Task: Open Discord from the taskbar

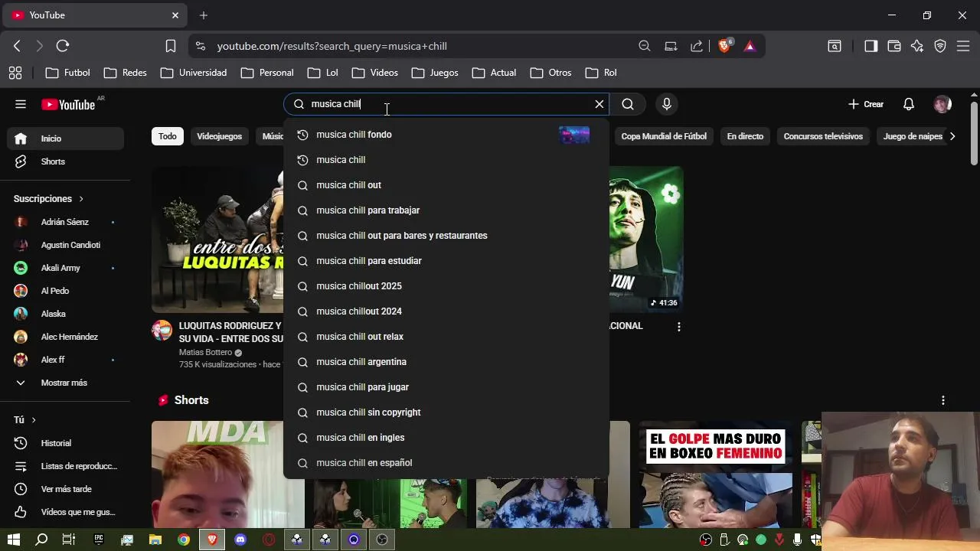Action: point(240,540)
